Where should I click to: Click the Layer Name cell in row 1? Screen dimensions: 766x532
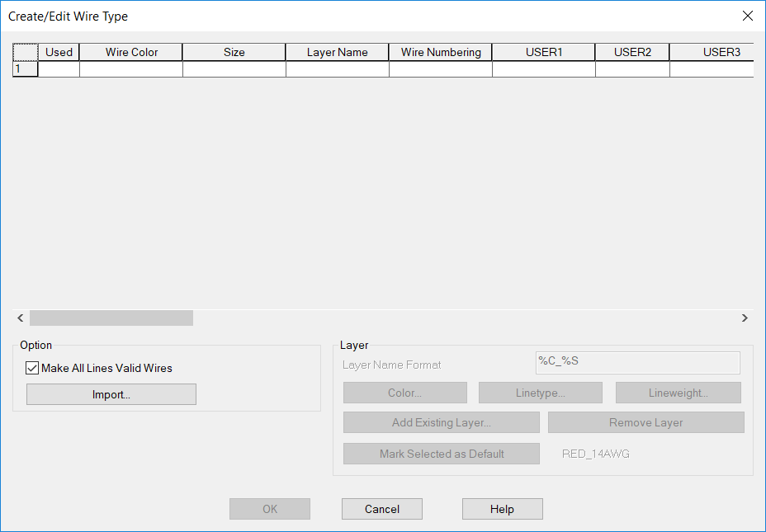tap(338, 68)
